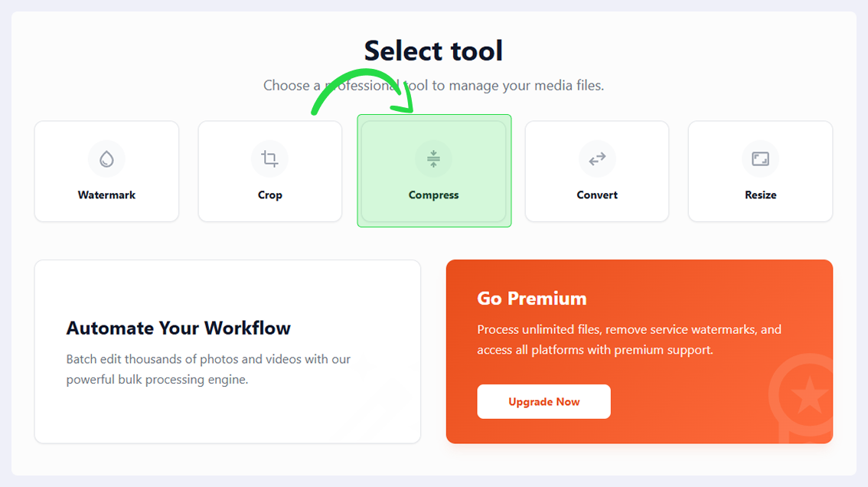Click the Select tool page title

pyautogui.click(x=433, y=51)
